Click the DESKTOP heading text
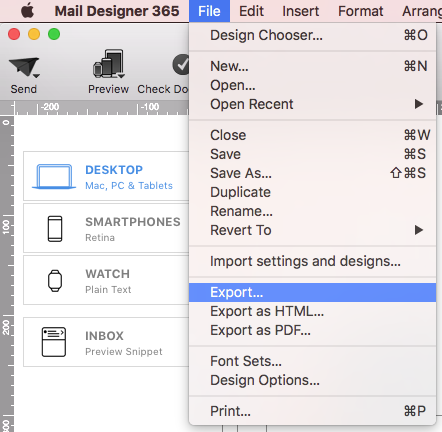The height and width of the screenshot is (432, 442). (x=114, y=170)
